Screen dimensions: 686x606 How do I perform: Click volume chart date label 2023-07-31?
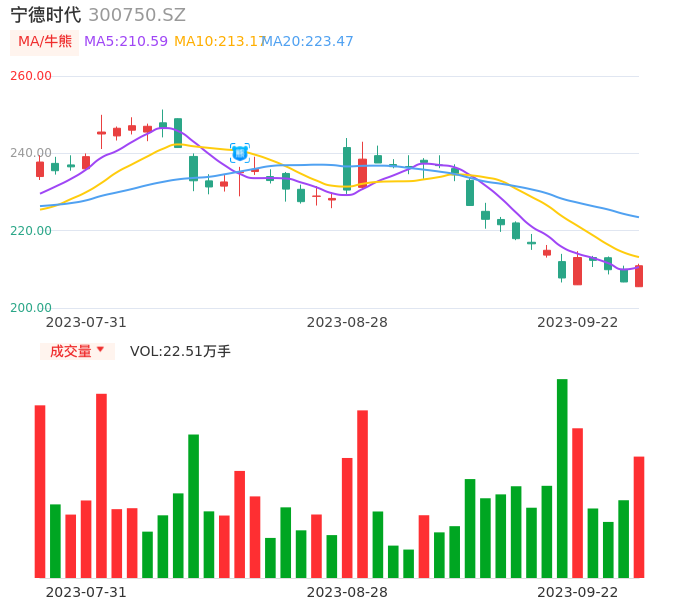click(86, 592)
